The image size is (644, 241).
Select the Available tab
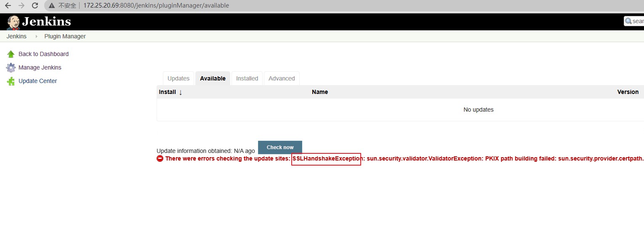coord(213,78)
